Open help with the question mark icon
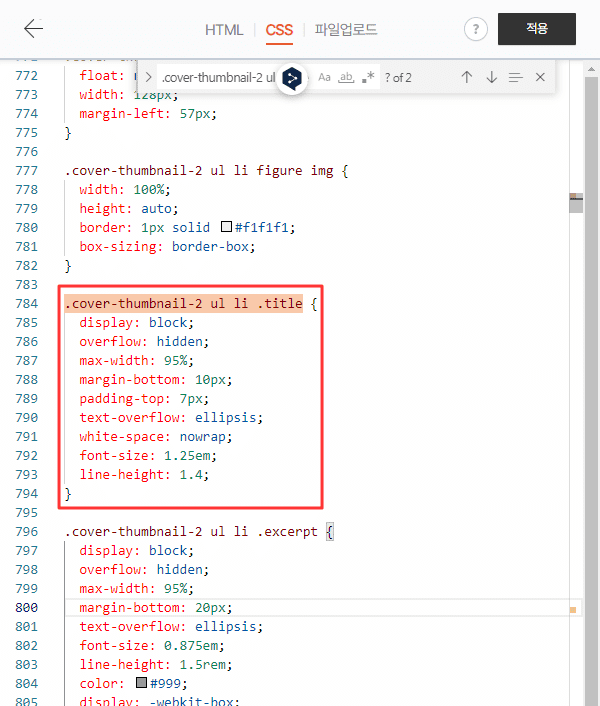The height and width of the screenshot is (706, 600). click(476, 29)
